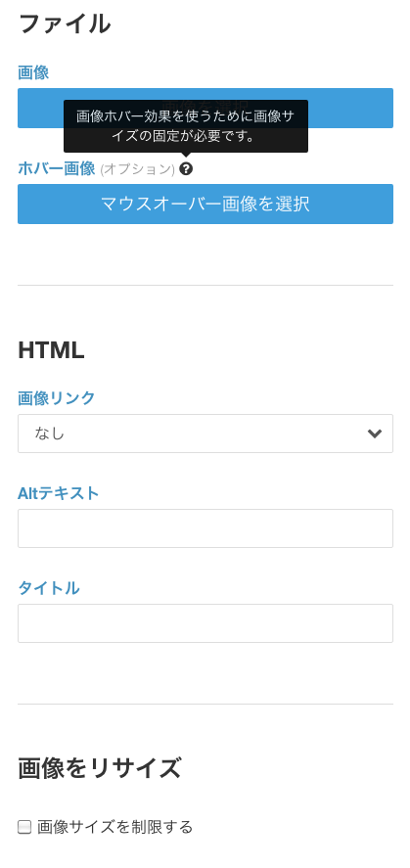The image size is (410, 868).
Task: Click the 画像をリサイズ section heading
Action: click(x=100, y=768)
